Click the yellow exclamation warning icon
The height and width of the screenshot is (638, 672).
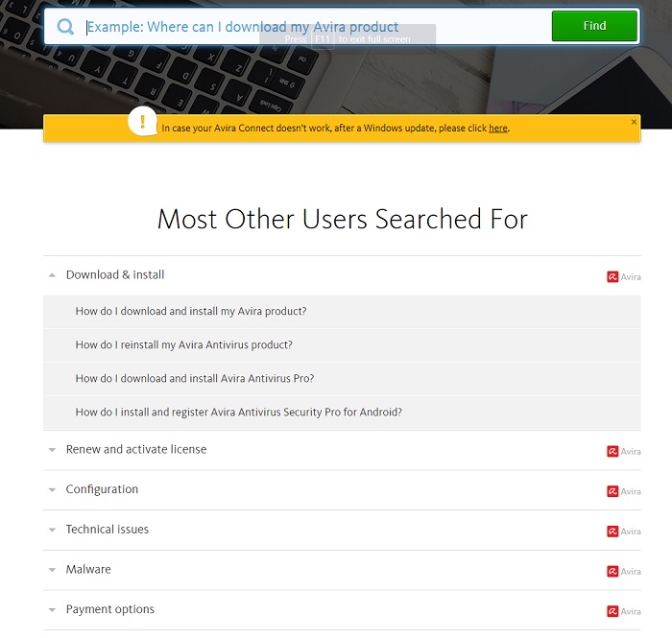click(x=143, y=122)
